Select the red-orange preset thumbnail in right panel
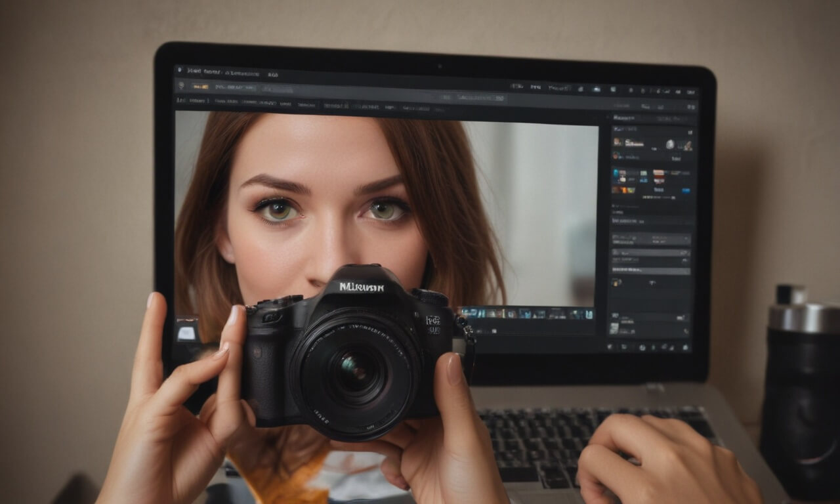Screen dimensions: 840x504 pos(659,177)
